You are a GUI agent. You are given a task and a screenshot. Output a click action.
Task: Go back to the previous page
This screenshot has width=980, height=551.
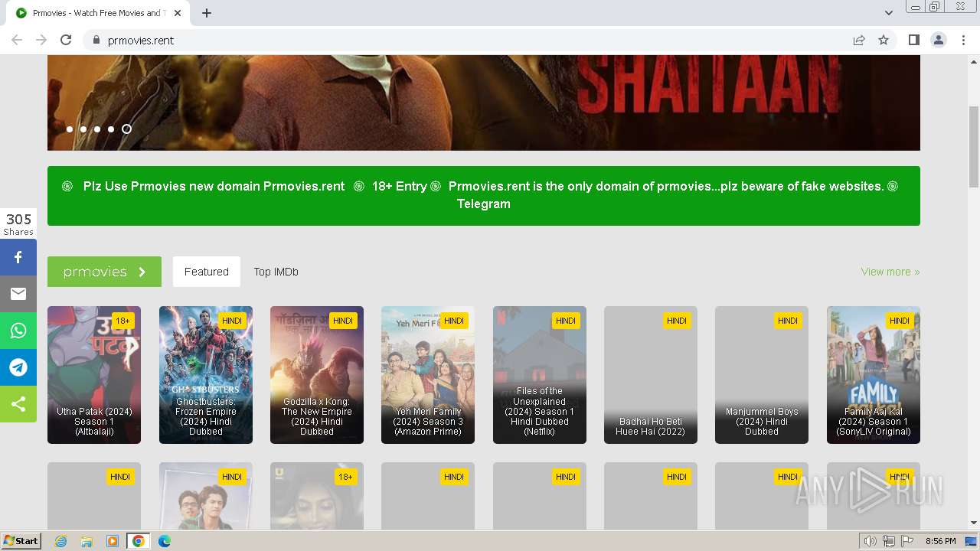[17, 40]
